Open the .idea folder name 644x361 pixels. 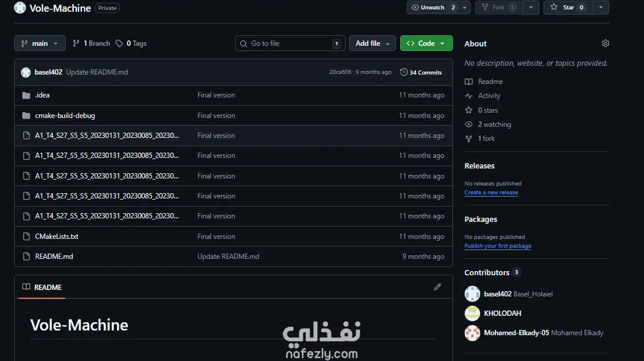[x=42, y=95]
